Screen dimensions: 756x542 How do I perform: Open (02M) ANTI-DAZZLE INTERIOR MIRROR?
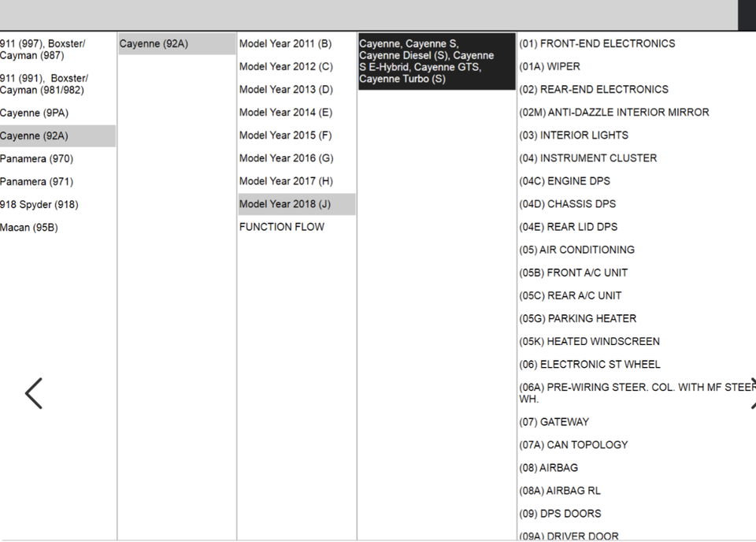613,113
